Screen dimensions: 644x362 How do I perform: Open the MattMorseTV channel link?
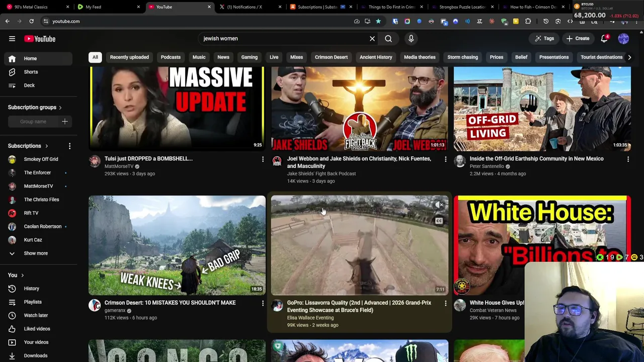coord(119,166)
